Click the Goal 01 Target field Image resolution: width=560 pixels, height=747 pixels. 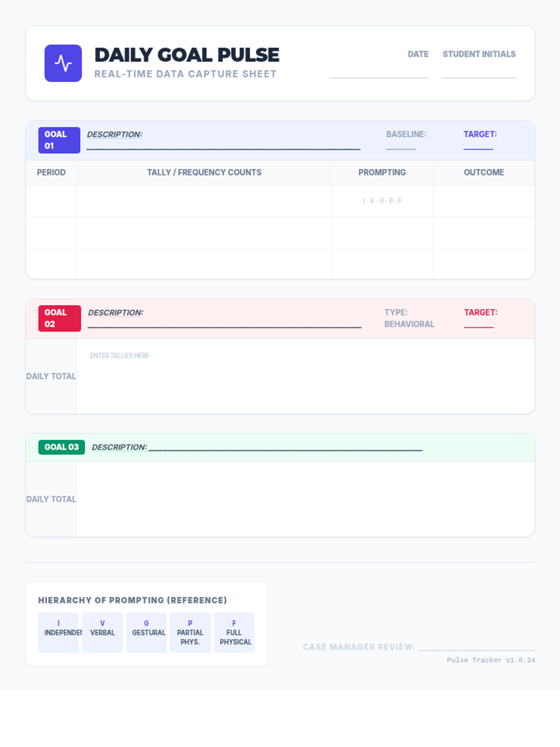click(478, 146)
